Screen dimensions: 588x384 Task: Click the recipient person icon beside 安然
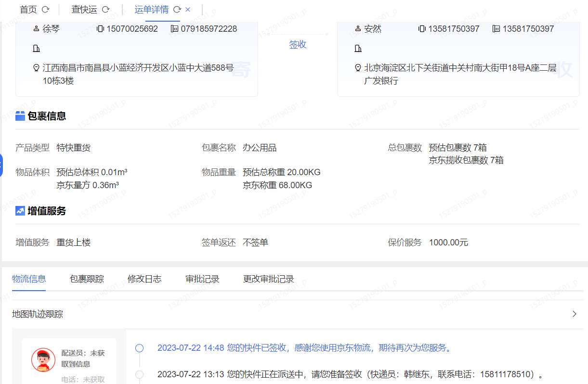tap(358, 29)
